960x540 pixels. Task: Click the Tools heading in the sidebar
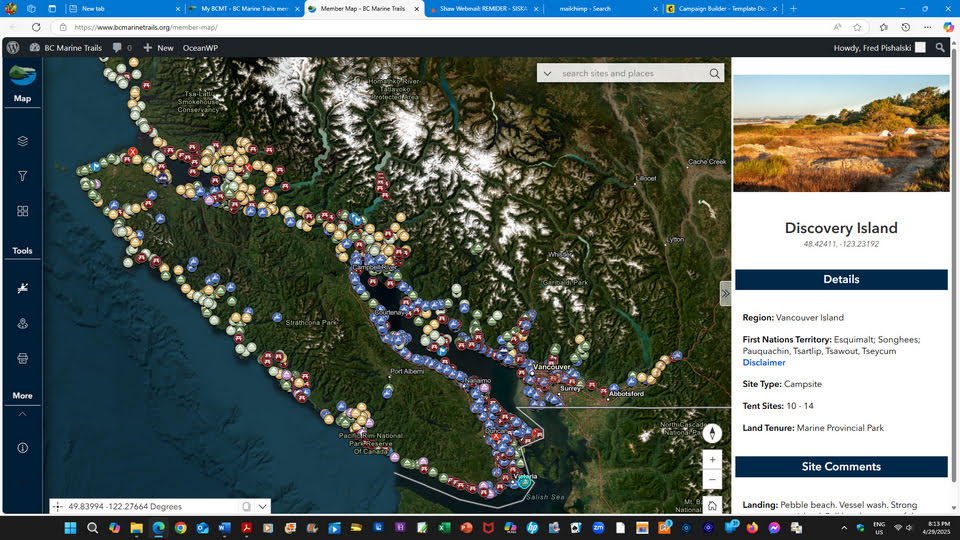(x=23, y=250)
